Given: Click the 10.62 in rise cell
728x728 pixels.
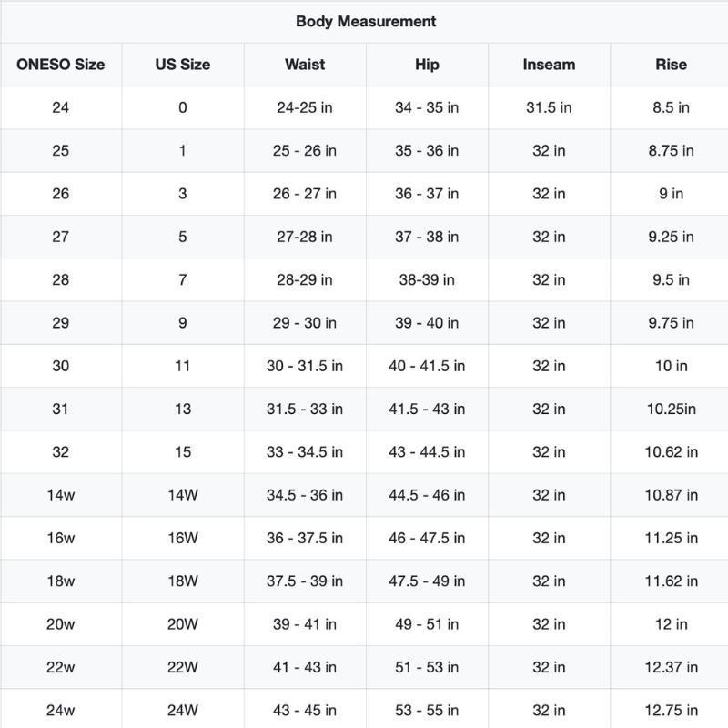Looking at the screenshot, I should 671,452.
